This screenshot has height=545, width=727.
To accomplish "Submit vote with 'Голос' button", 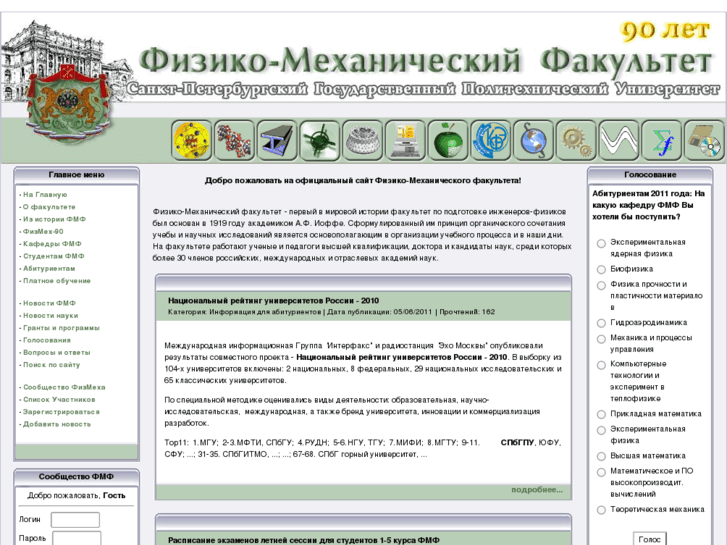I will pos(650,539).
